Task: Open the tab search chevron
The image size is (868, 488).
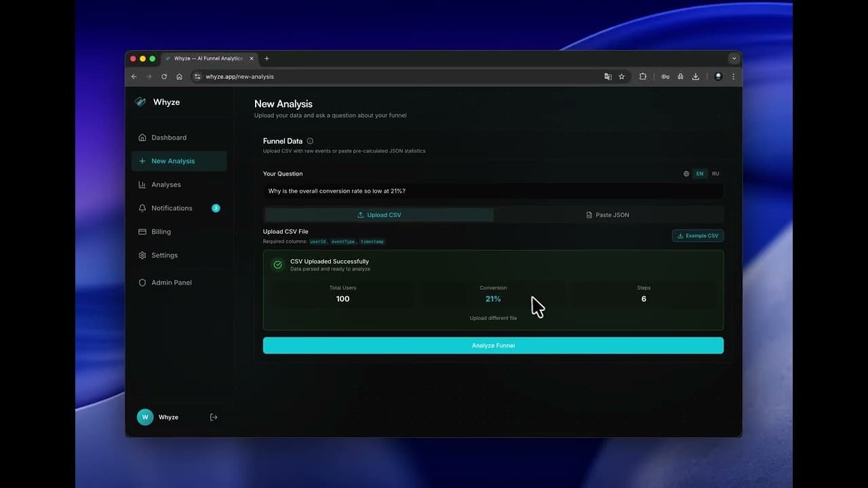Action: (734, 58)
